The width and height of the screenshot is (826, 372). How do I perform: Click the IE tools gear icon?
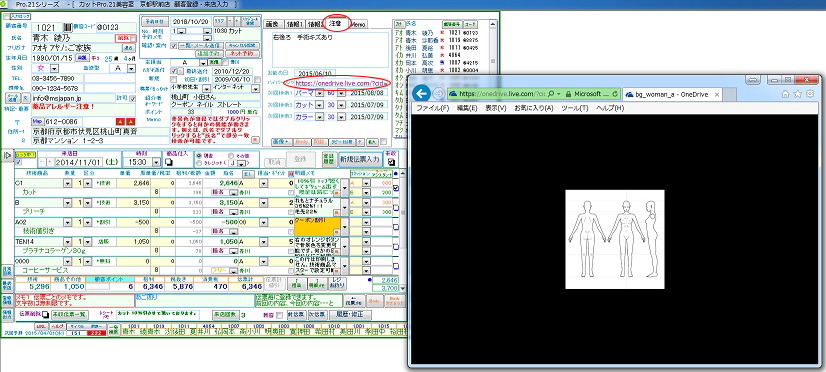(x=810, y=93)
